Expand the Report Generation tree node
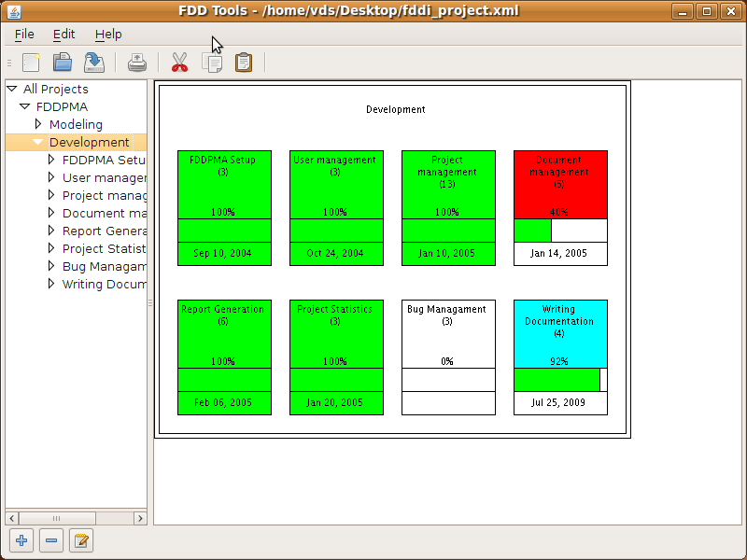This screenshot has height=560, width=747. click(51, 231)
